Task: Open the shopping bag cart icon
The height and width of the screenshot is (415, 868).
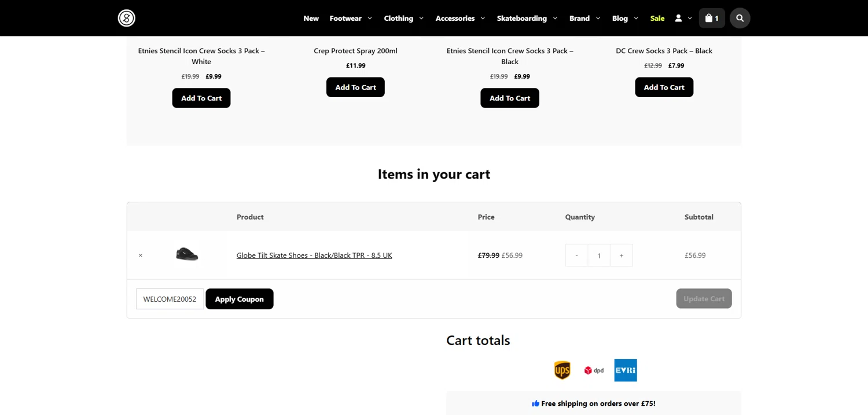Action: (x=712, y=18)
